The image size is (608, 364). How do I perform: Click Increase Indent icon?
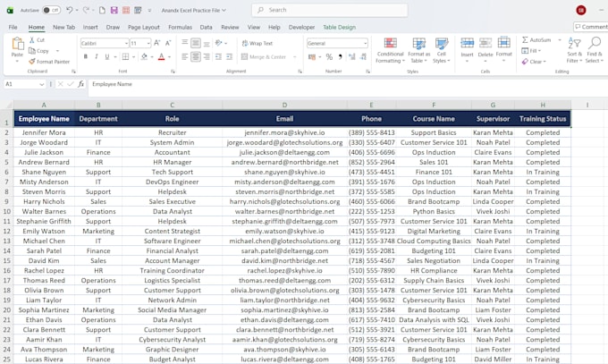pyautogui.click(x=230, y=57)
